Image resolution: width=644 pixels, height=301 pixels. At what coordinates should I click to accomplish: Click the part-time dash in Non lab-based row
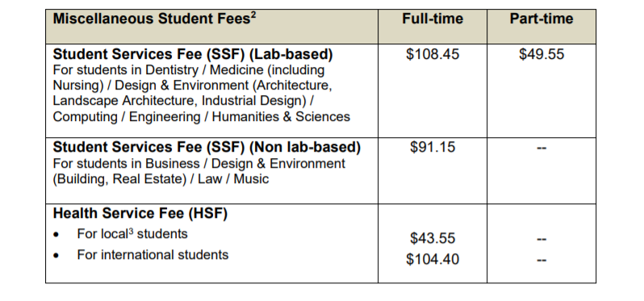[542, 148]
